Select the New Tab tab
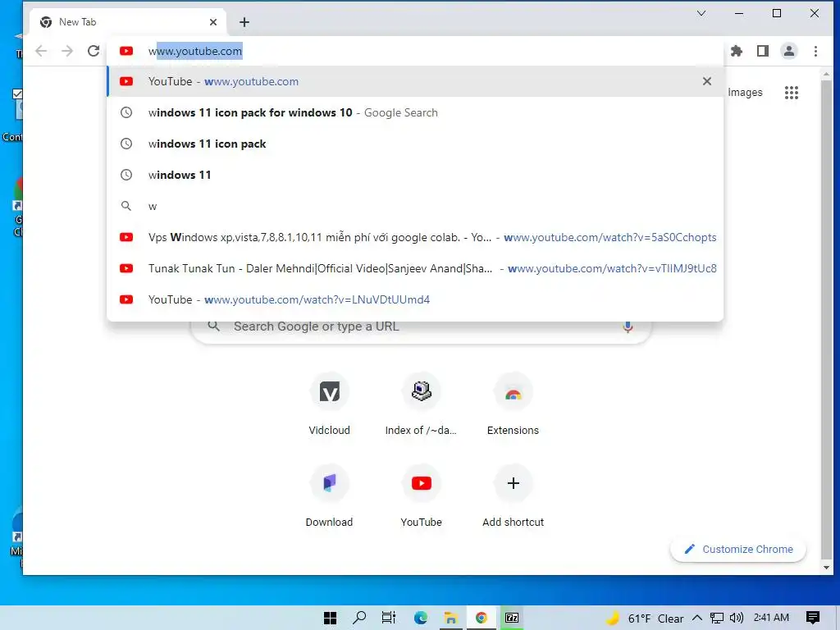This screenshot has width=840, height=630. tap(129, 22)
